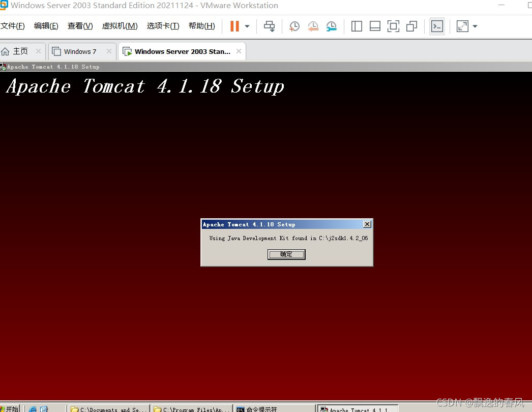Image resolution: width=532 pixels, height=412 pixels.
Task: Click the 开始 Start button
Action: pyautogui.click(x=10, y=408)
